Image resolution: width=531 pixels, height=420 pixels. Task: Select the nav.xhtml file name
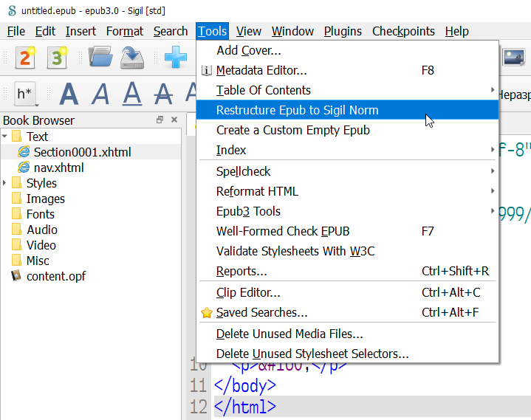(58, 168)
